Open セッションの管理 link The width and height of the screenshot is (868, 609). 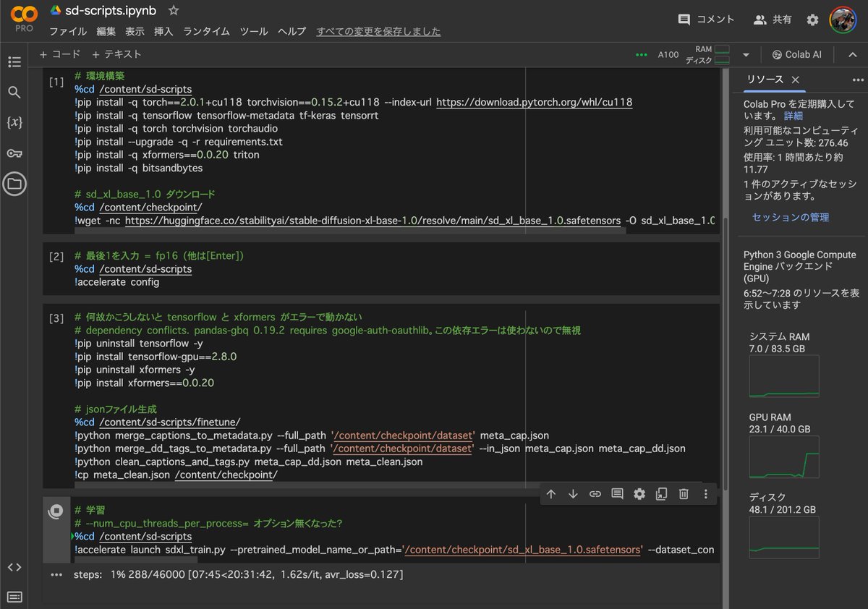tap(791, 217)
